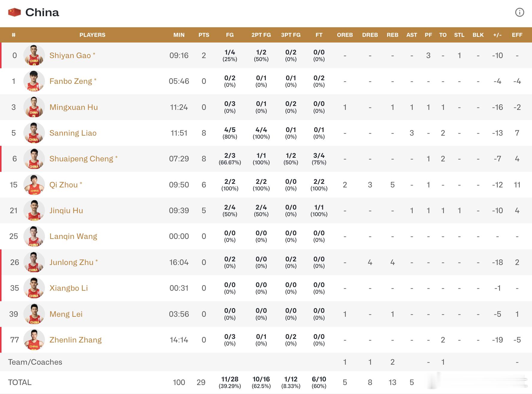532x394 pixels.
Task: Click Zhenlin Zhang's 14:14 minutes value
Action: point(179,340)
